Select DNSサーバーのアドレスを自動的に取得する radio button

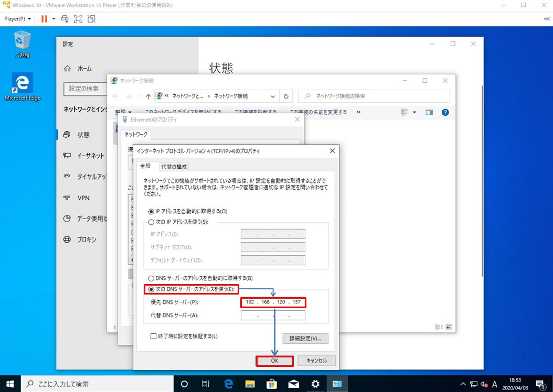tap(151, 278)
